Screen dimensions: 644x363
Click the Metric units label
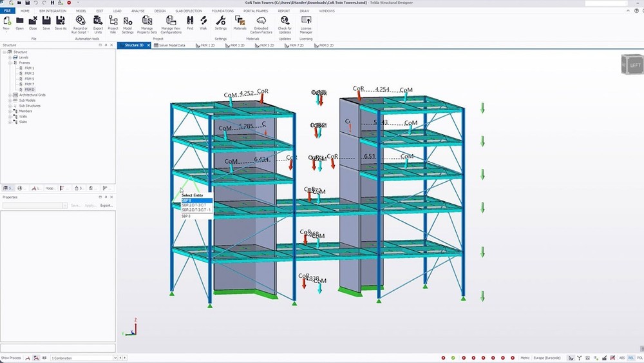tap(525, 358)
